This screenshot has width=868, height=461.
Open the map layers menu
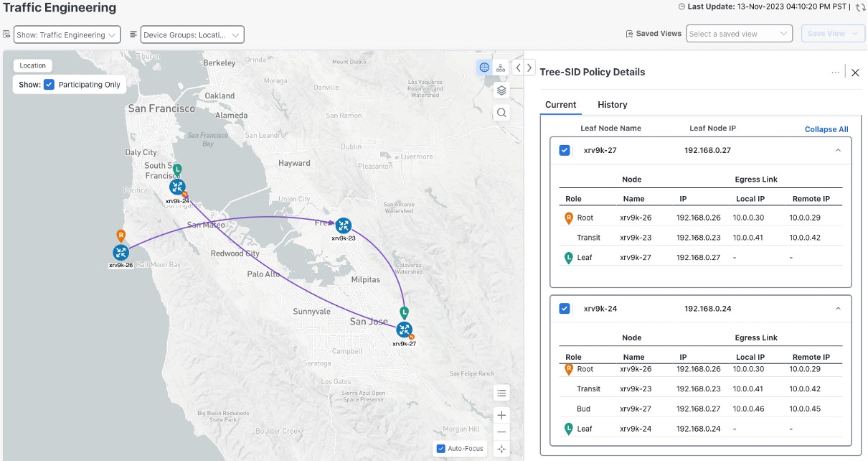(501, 90)
